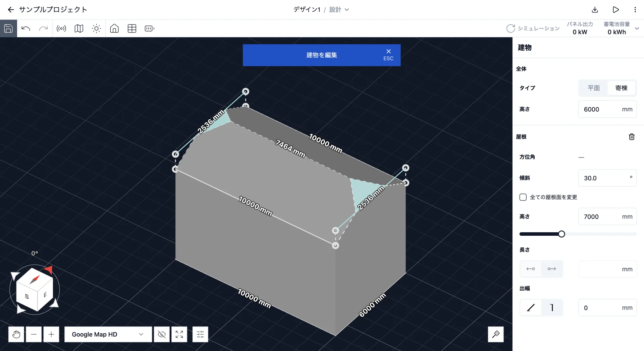This screenshot has height=351, width=644.
Task: Select the building house tool
Action: tap(114, 28)
